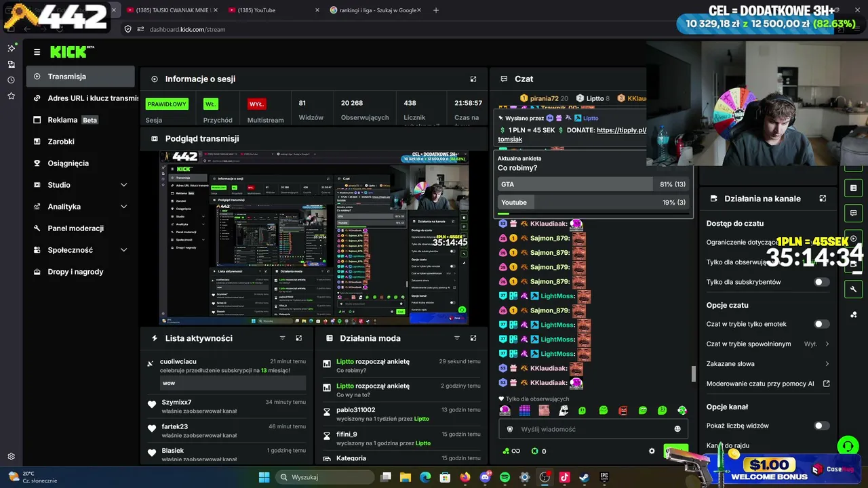Go to the Reklama Beta page
The height and width of the screenshot is (488, 868).
(x=81, y=120)
